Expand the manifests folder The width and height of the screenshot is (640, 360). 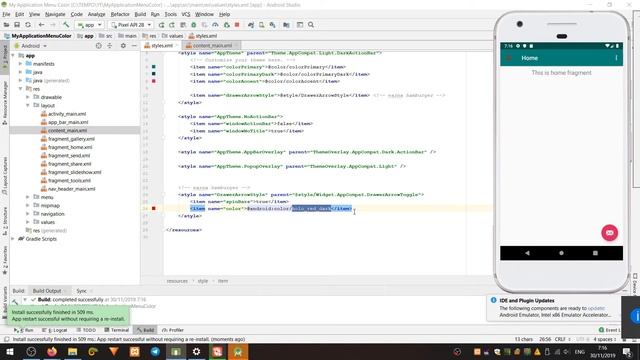click(x=20, y=64)
